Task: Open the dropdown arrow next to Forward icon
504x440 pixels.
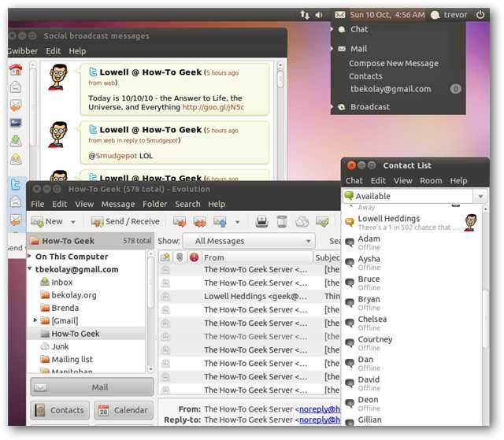Action: pos(237,222)
